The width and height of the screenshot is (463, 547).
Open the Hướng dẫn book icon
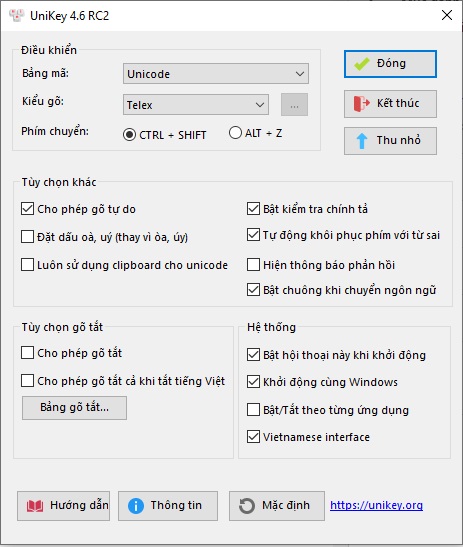(x=35, y=506)
